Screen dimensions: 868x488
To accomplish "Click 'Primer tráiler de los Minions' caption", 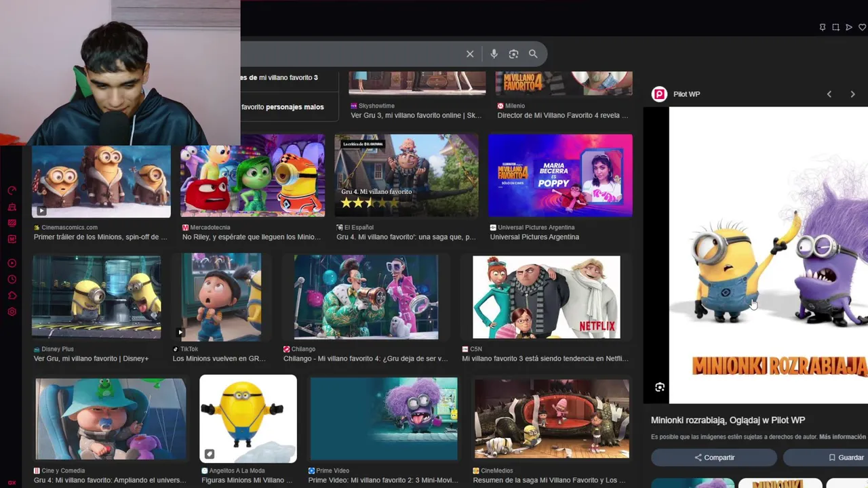I will [100, 237].
